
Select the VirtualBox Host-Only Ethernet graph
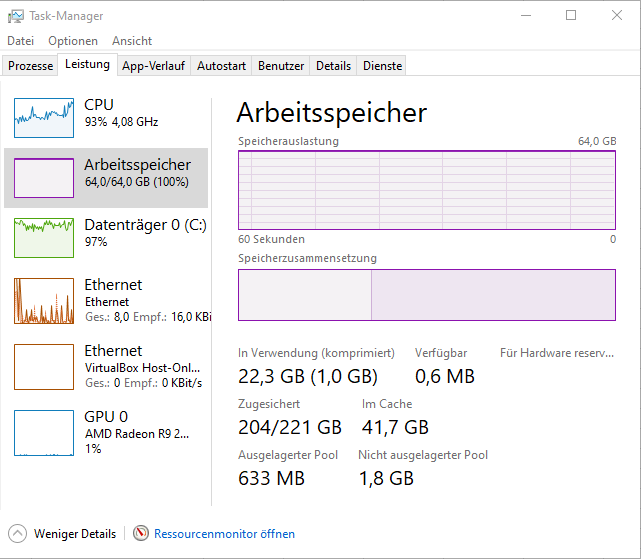pyautogui.click(x=44, y=367)
